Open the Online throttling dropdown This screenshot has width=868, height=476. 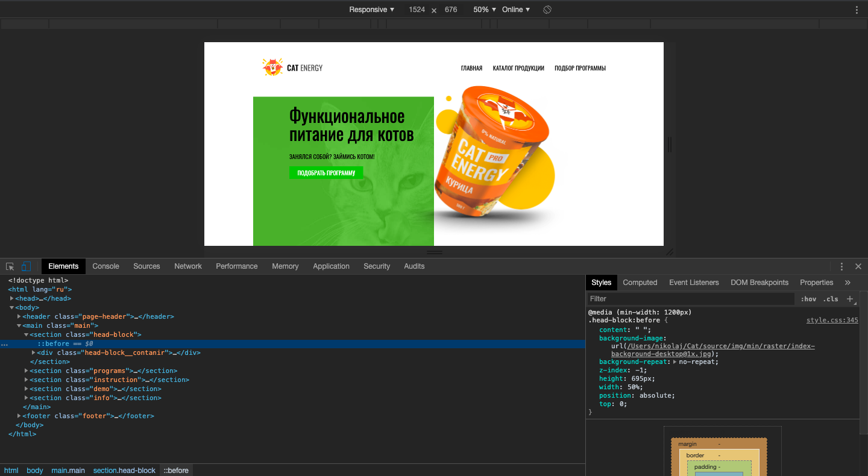pos(516,10)
